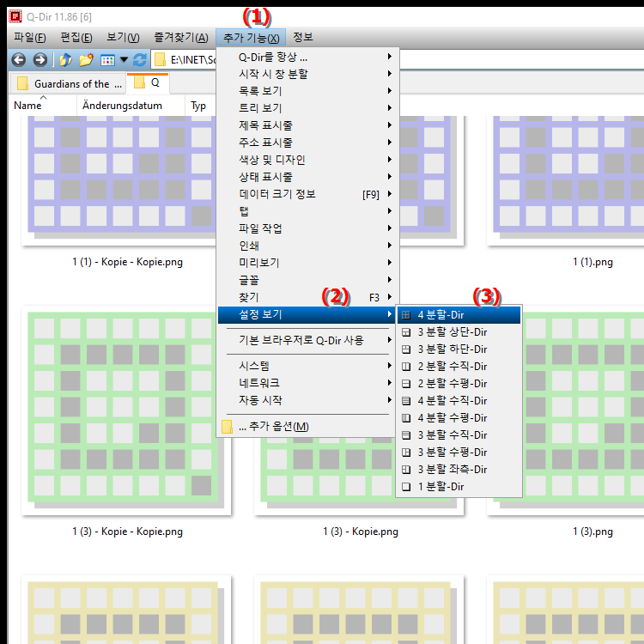Expand 시작 시 창 분할 submenu
The image size is (644, 644).
click(x=306, y=74)
